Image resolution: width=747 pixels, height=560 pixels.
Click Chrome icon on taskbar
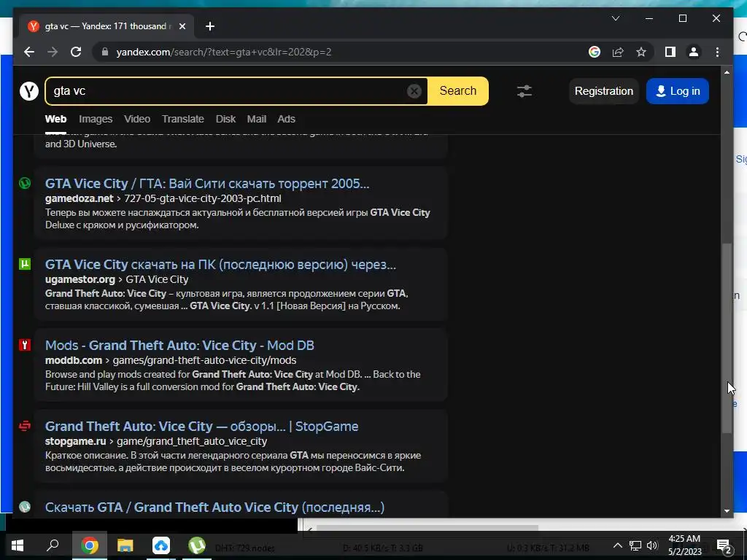pos(90,545)
